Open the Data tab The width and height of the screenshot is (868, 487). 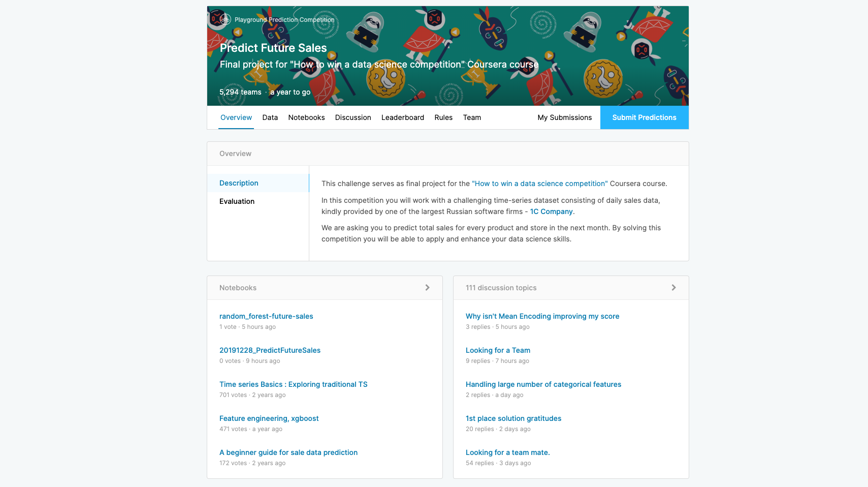(270, 117)
